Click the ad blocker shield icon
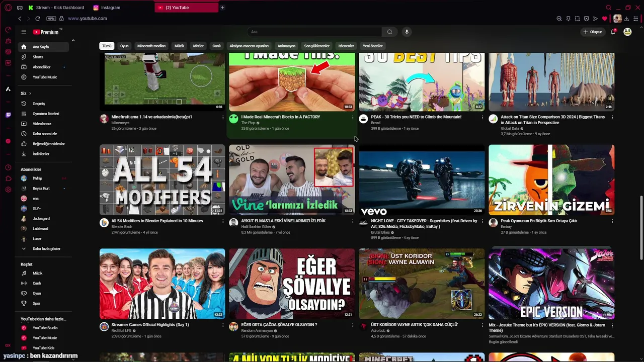Screen dimensions: 644x362 pos(586,19)
